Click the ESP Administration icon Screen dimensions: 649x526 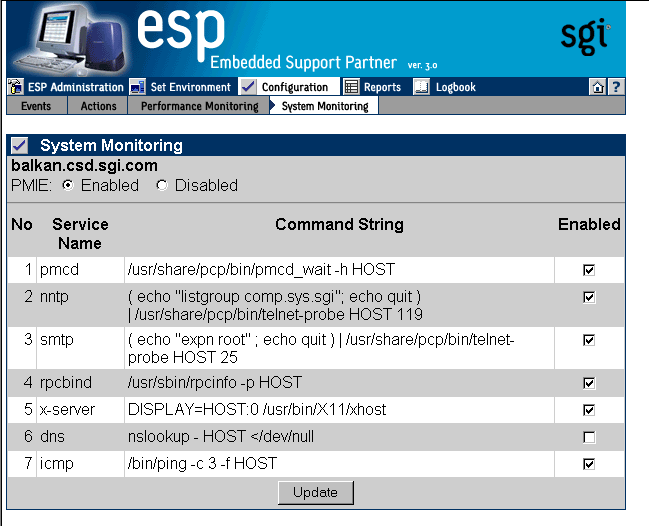point(15,87)
